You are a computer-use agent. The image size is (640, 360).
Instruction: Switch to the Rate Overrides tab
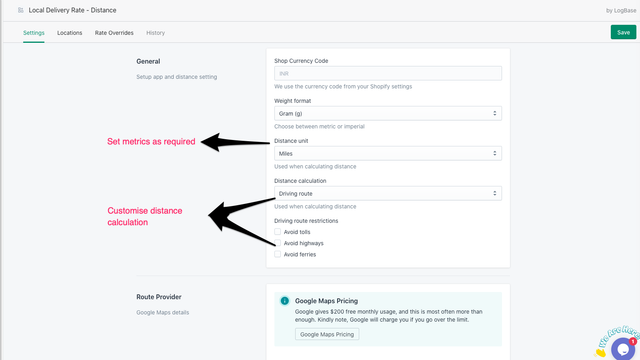point(114,33)
